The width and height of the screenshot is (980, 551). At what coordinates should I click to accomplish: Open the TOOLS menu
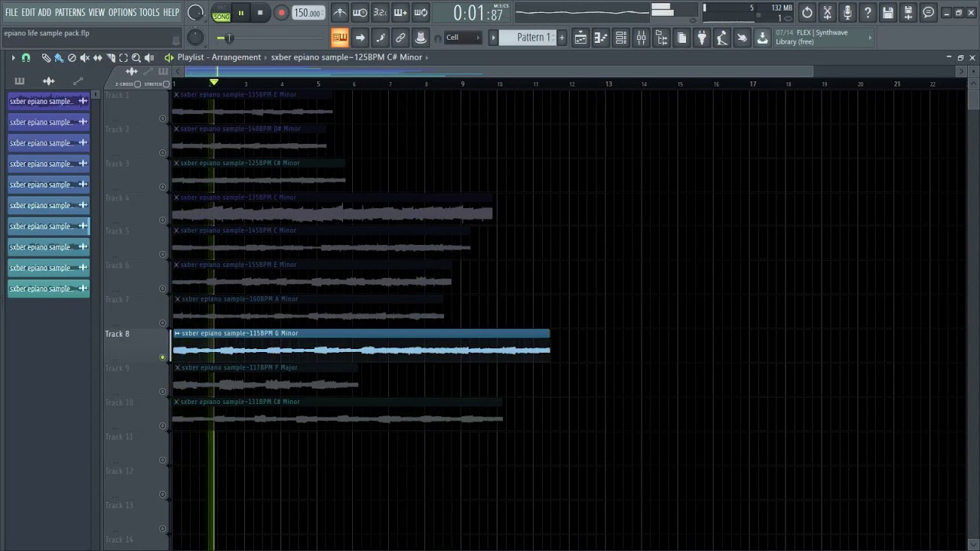pos(149,12)
